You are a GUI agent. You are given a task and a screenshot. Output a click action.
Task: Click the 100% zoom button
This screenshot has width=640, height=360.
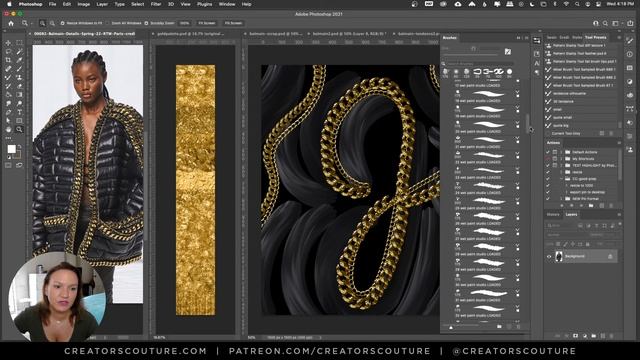184,23
